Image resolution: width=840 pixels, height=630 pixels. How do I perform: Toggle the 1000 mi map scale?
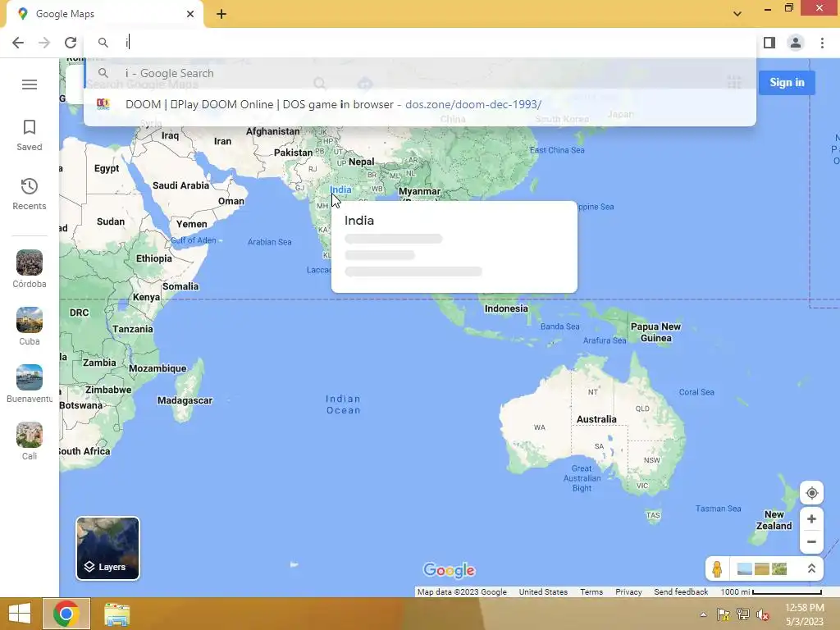[x=771, y=592]
